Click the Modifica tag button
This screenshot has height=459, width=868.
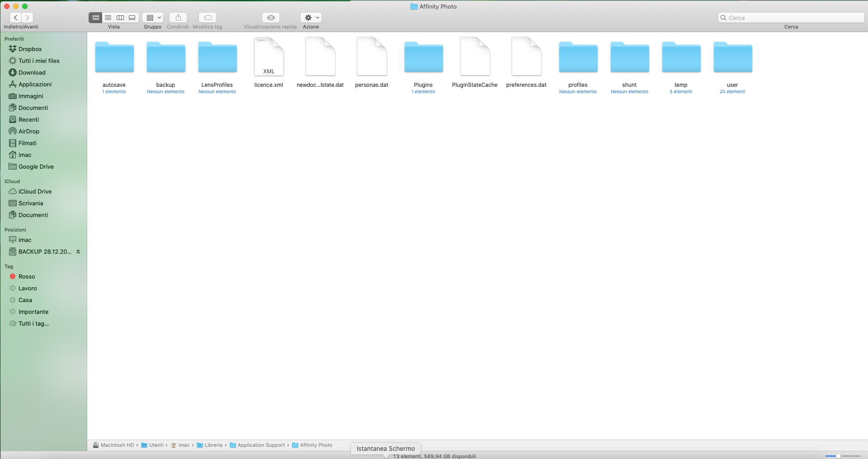tap(208, 18)
